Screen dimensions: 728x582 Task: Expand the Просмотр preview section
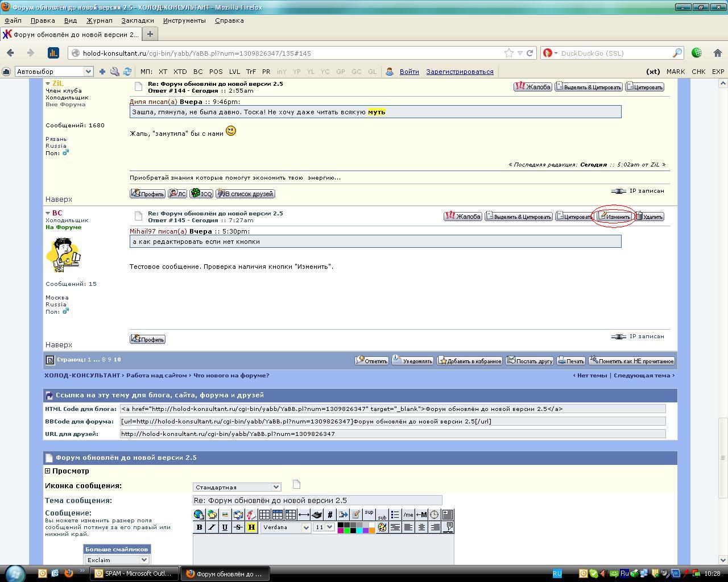tap(48, 471)
